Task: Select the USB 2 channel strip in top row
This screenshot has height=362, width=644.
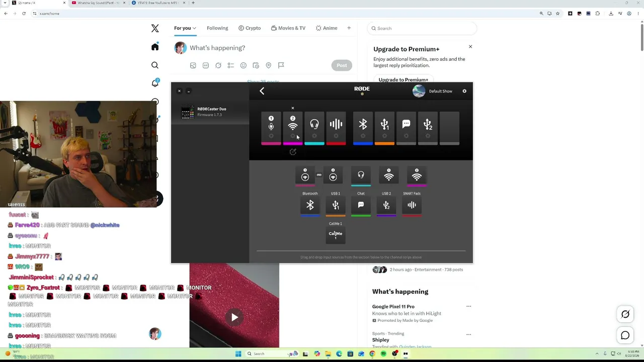Action: (428, 128)
